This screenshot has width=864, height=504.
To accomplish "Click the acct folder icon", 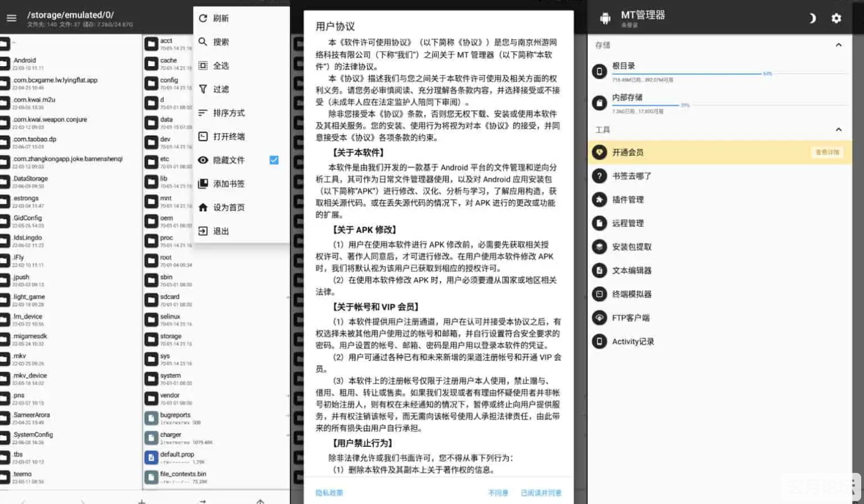I will click(x=151, y=44).
